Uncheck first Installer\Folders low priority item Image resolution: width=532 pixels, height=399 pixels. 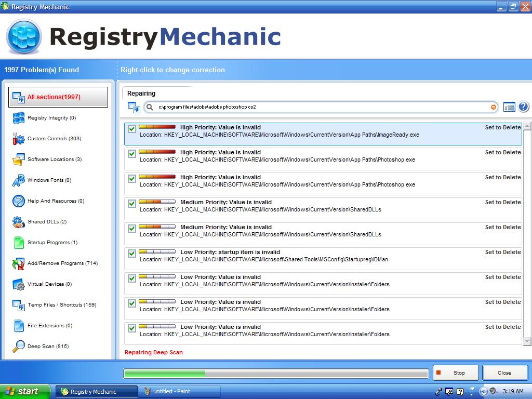click(132, 278)
